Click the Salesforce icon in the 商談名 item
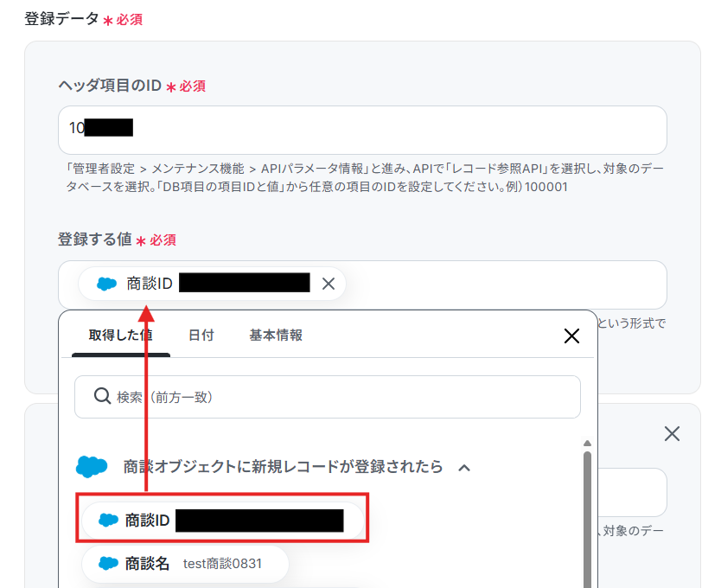Image resolution: width=721 pixels, height=588 pixels. tap(109, 564)
